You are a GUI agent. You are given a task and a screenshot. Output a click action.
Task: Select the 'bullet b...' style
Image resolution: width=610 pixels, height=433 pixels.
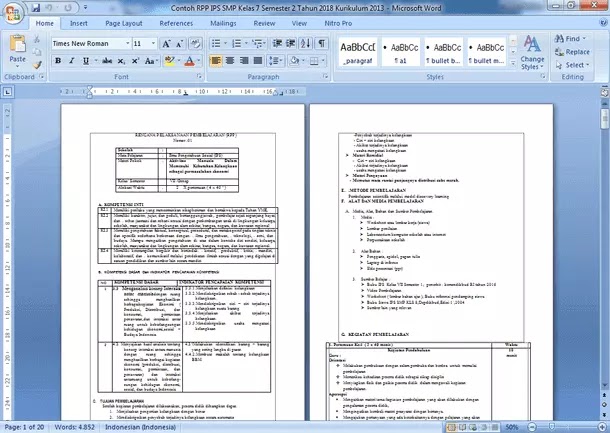coord(443,52)
